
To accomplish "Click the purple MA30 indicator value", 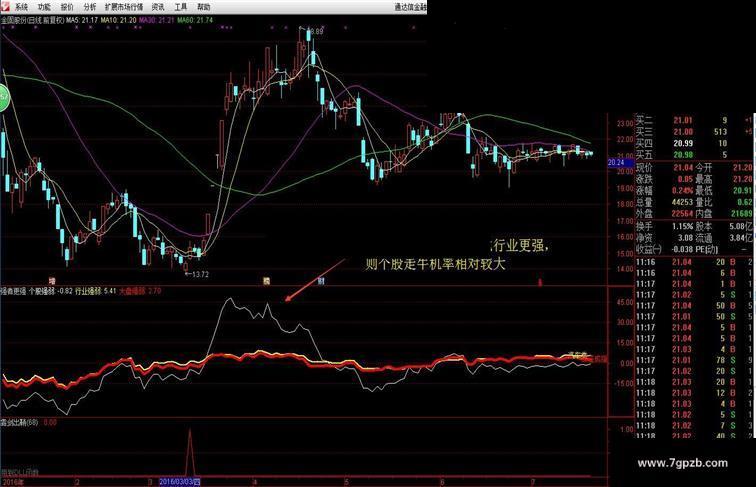I will [x=156, y=20].
